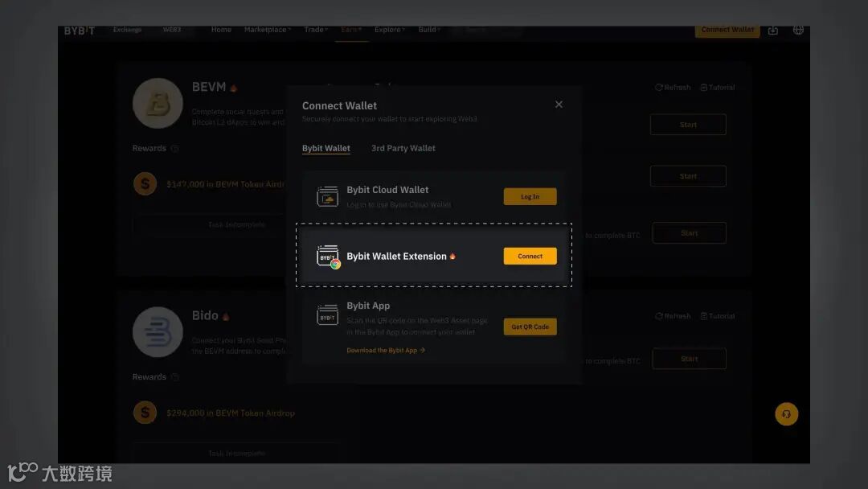Click Get QR Code for Bybit App
Viewport: 868px width, 489px height.
(x=530, y=327)
